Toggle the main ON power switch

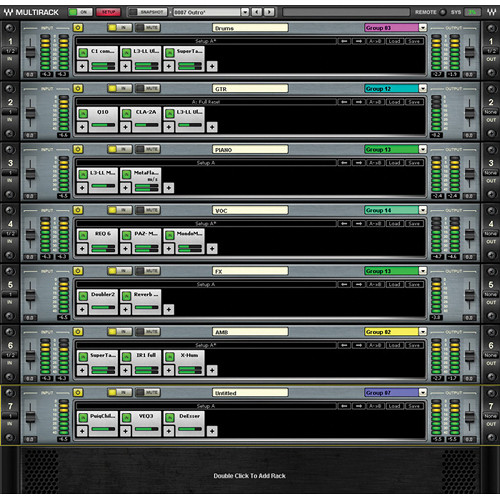point(80,12)
